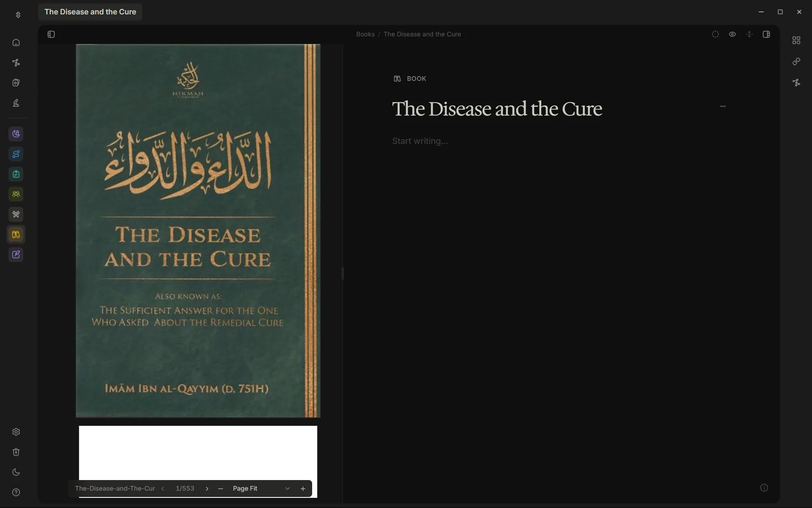
Task: Toggle the left panel layout icon
Action: coord(51,34)
